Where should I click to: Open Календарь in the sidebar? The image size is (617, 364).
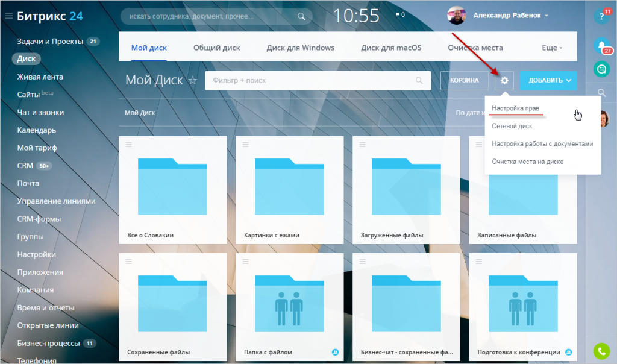point(37,130)
